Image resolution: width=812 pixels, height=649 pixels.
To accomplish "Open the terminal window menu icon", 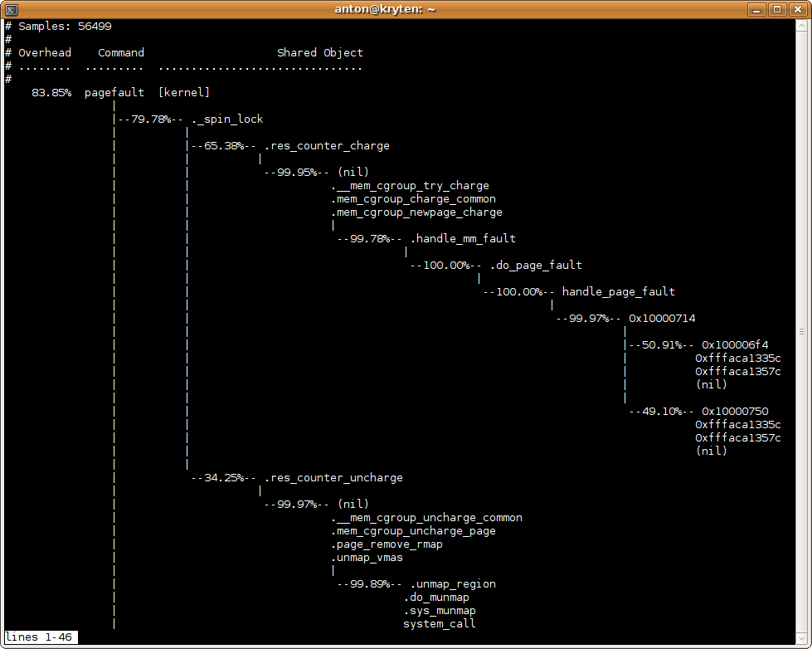I will point(9,9).
